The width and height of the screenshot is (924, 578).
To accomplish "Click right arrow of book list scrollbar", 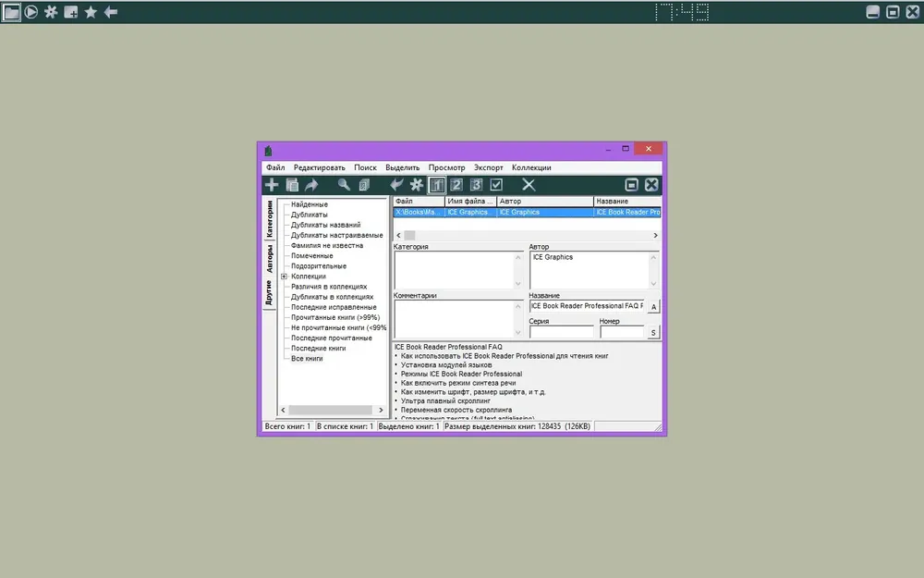I will point(655,235).
